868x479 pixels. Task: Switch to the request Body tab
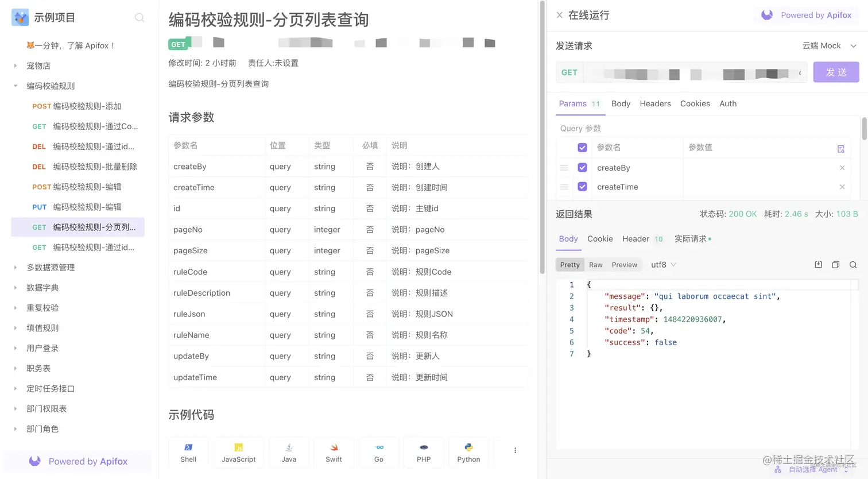coord(621,103)
